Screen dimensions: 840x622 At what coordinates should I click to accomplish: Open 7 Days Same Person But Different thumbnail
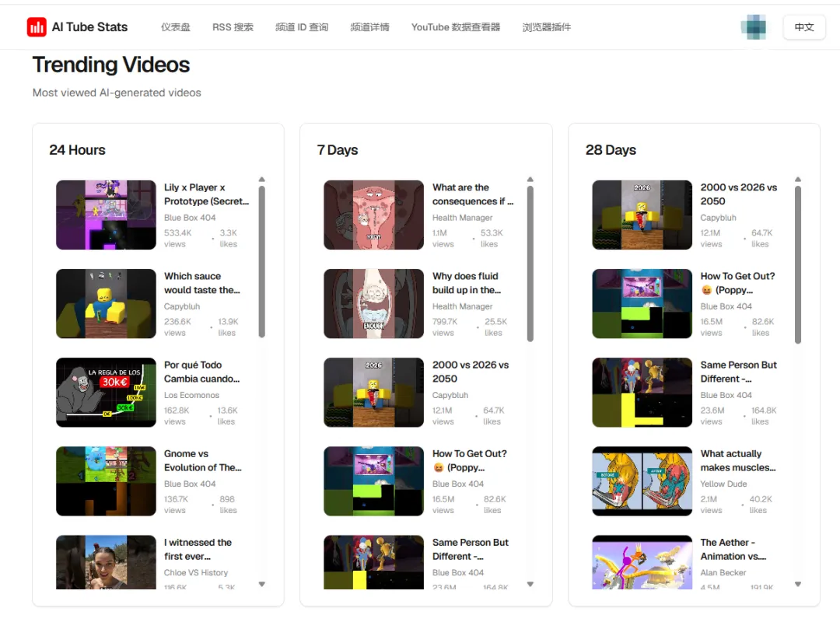[373, 562]
